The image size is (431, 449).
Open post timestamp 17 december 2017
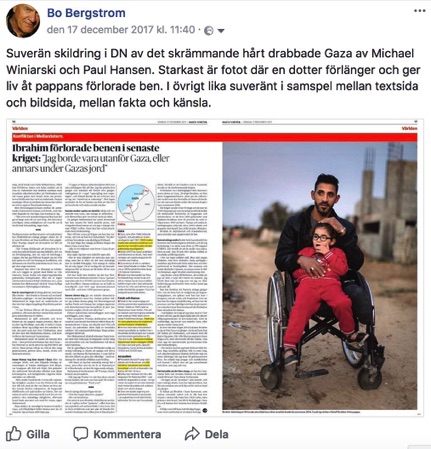(x=121, y=30)
